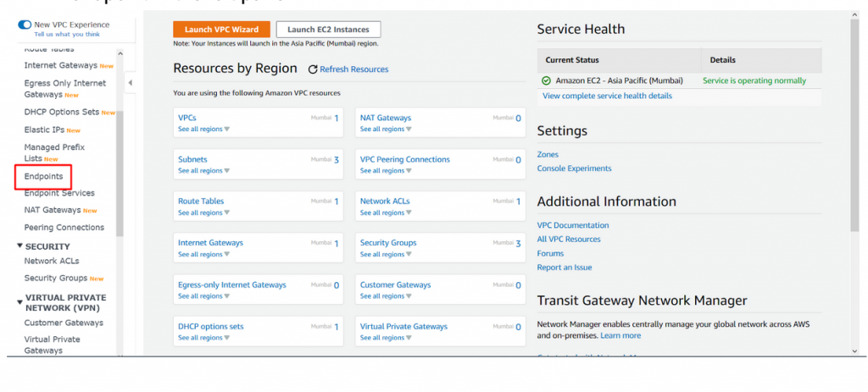868x392 pixels.
Task: Open the NAT Gateways resource card link
Action: click(x=386, y=118)
